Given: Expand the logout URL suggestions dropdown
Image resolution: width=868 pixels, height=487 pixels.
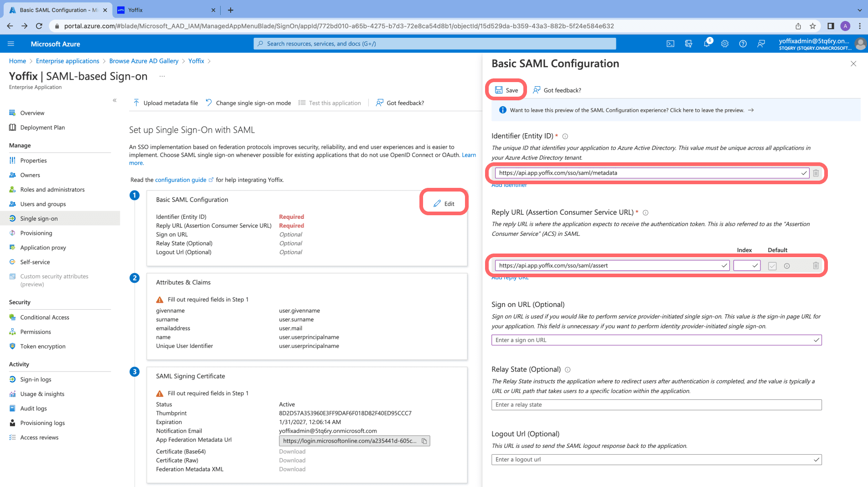Looking at the screenshot, I should [816, 459].
